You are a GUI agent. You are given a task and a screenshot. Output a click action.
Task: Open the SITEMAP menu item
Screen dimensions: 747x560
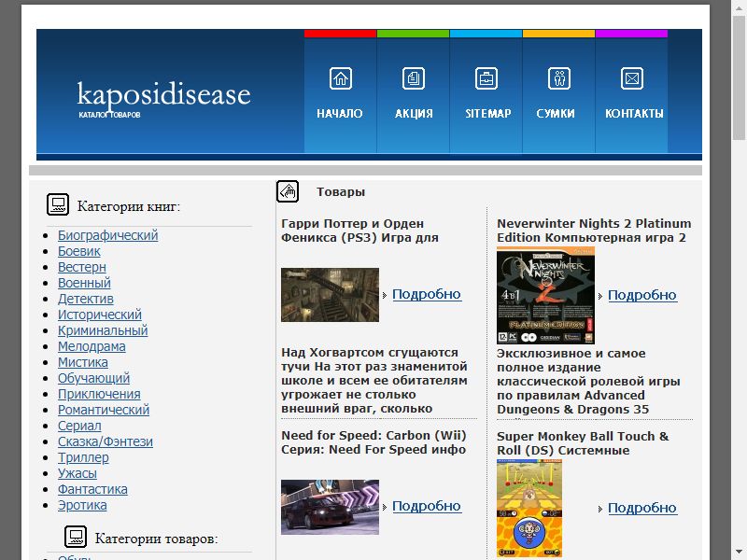(487, 113)
